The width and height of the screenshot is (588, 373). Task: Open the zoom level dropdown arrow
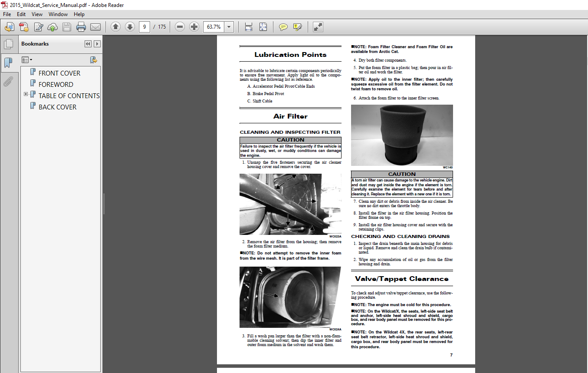[x=229, y=27]
